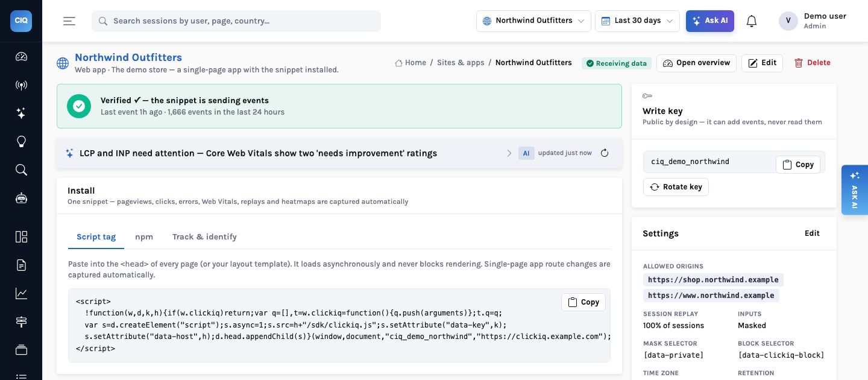Toggle the hamburger menu icon

click(x=69, y=21)
